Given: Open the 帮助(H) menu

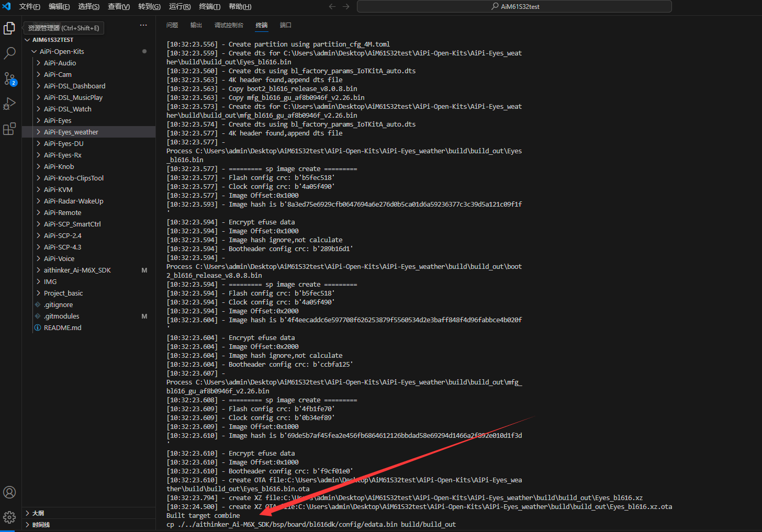Looking at the screenshot, I should pyautogui.click(x=240, y=6).
